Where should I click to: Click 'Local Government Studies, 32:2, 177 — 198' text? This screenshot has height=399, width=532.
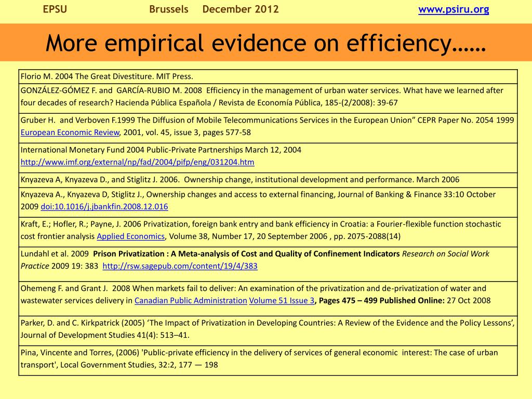click(x=139, y=365)
